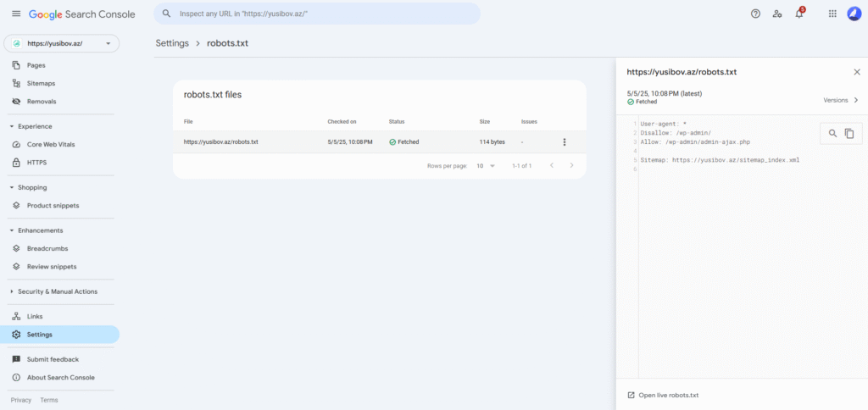The height and width of the screenshot is (410, 868).
Task: Click the Core Web Vitals gauge icon
Action: pyautogui.click(x=16, y=144)
